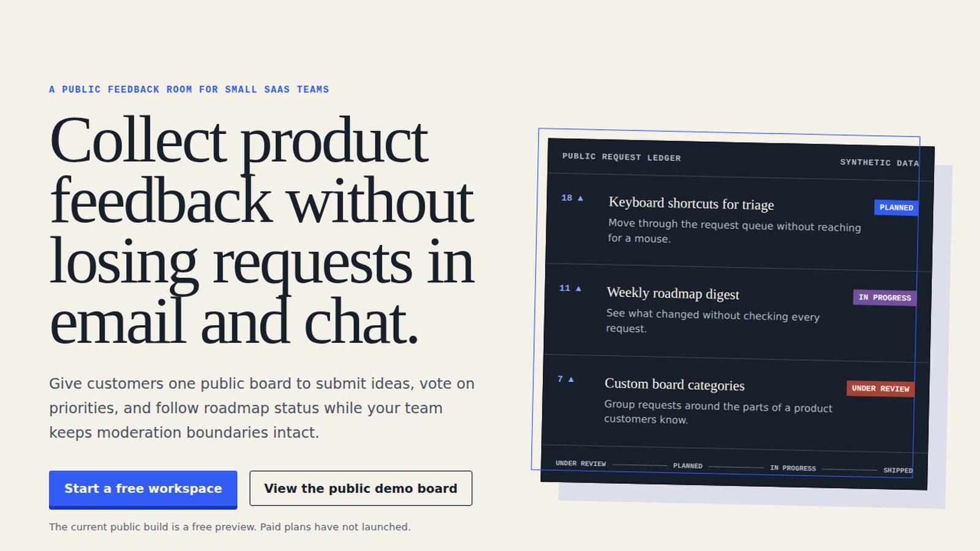Select IN PROGRESS stage in footer timeline
Viewport: 980px width, 551px height.
click(793, 468)
